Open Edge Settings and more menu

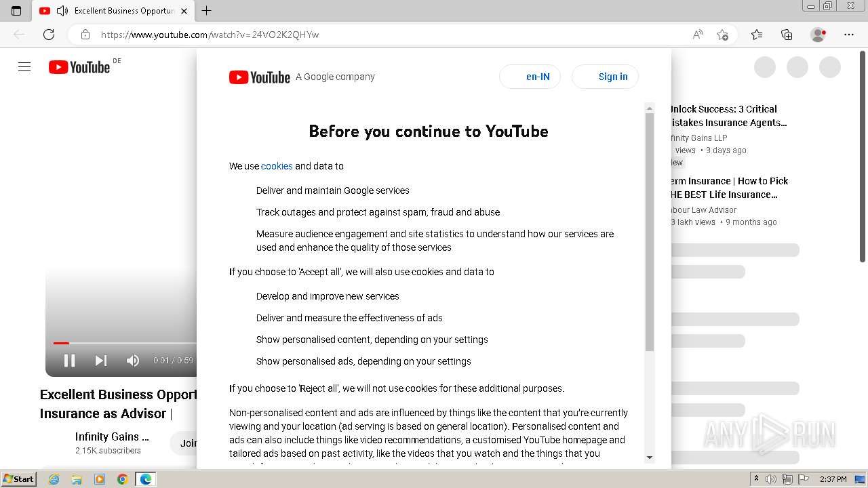click(849, 35)
